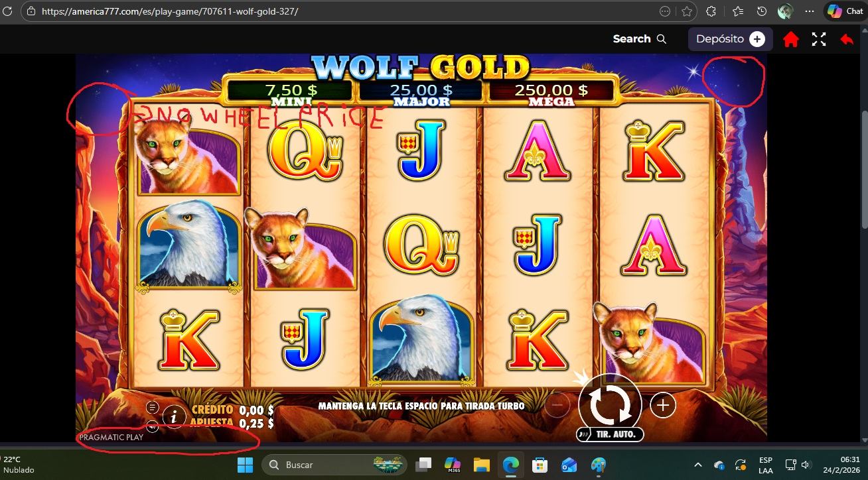The height and width of the screenshot is (480, 868).
Task: Open the favorites list toolbar item
Action: coord(738,11)
